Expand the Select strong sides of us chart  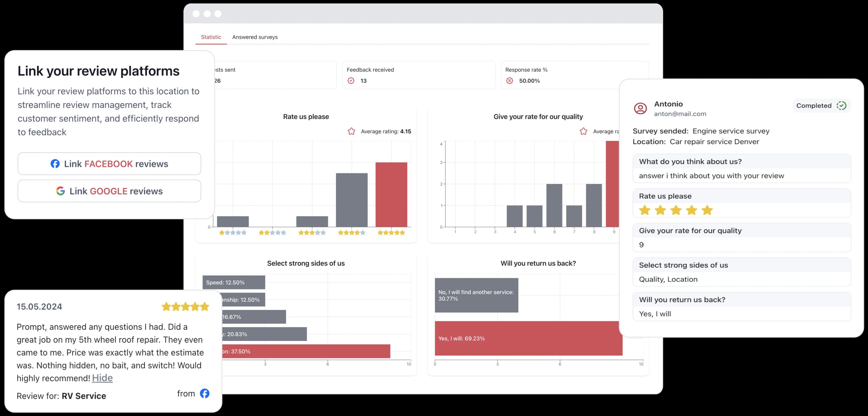coord(306,263)
